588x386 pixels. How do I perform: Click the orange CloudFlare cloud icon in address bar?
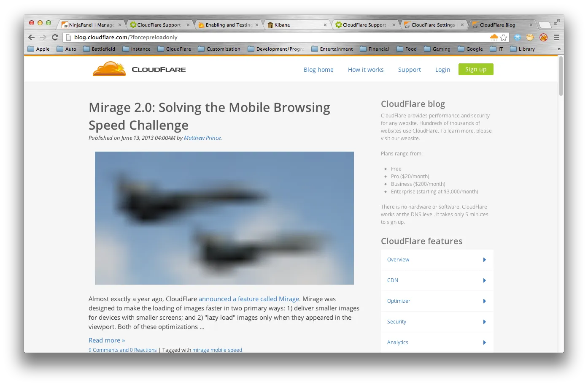pyautogui.click(x=494, y=37)
